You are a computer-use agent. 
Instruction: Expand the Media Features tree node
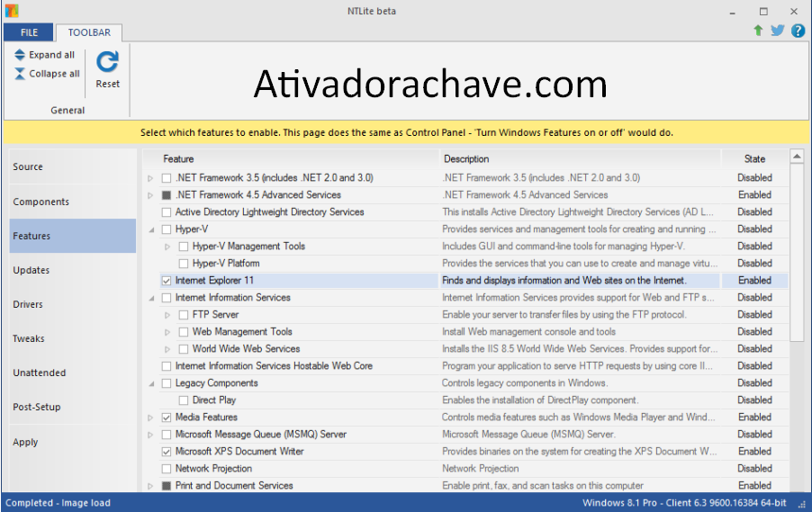pyautogui.click(x=150, y=418)
